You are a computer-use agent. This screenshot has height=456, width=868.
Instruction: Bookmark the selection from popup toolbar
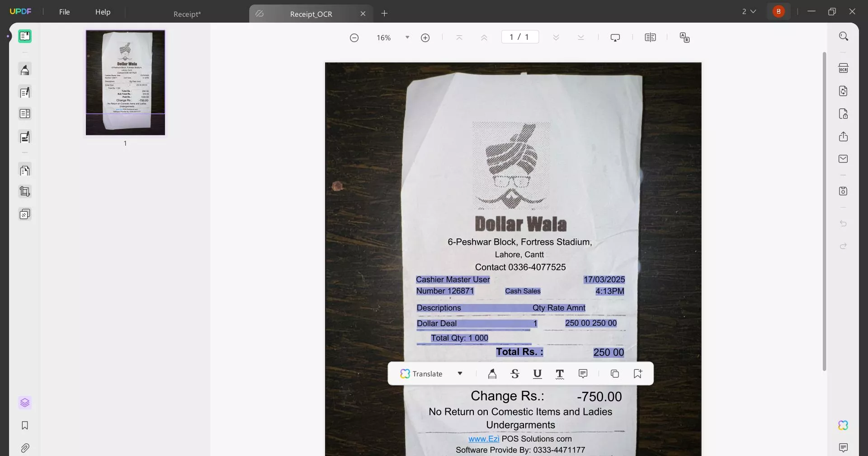638,374
